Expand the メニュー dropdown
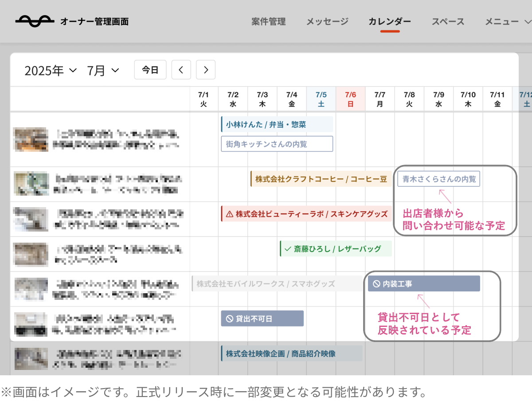Image resolution: width=532 pixels, height=401 pixels. tap(507, 21)
